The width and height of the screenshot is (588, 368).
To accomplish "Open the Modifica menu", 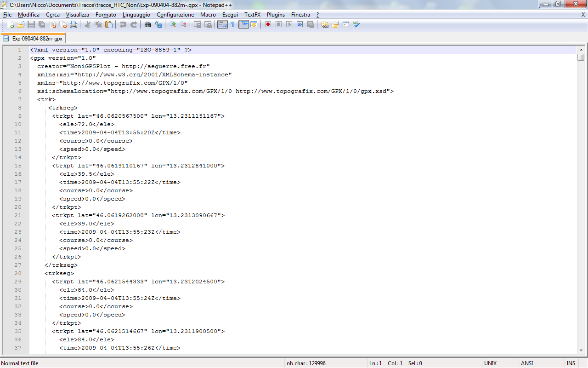I will (x=28, y=15).
